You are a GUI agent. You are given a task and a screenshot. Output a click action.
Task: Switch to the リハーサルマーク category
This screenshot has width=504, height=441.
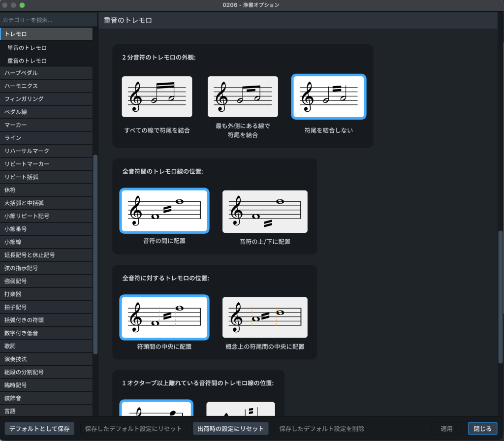[x=46, y=151]
